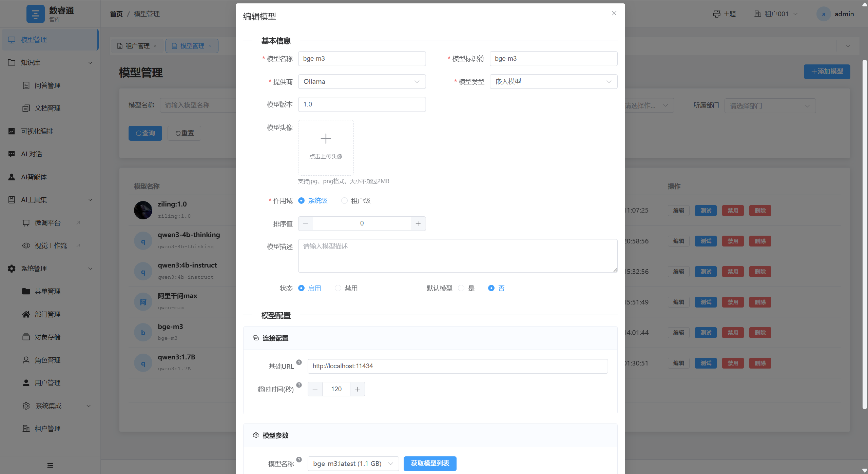
Task: Click the plus icon to upload model avatar
Action: coord(326,139)
